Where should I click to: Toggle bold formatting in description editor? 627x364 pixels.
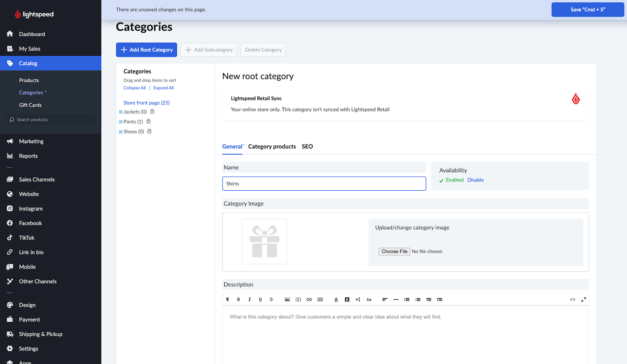[x=239, y=300]
